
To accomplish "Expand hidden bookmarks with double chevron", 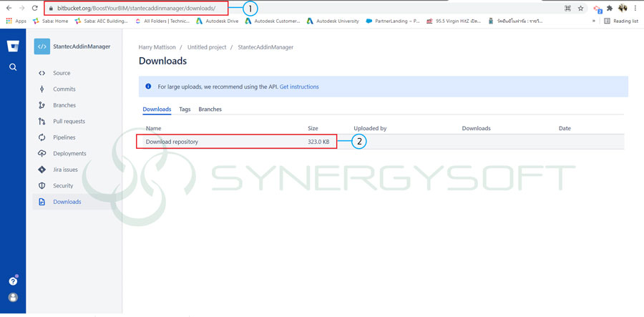I will pyautogui.click(x=594, y=21).
